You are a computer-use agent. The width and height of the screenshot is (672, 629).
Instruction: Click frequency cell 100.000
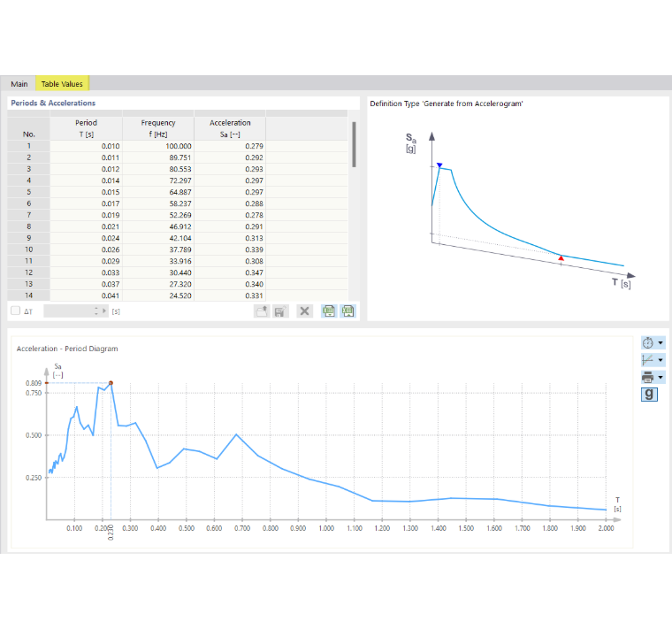point(158,146)
